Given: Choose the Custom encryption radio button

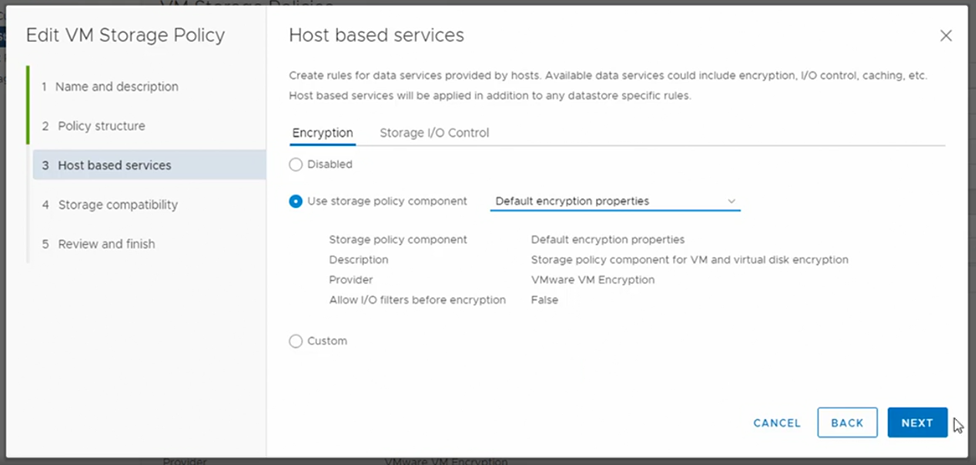Looking at the screenshot, I should tap(296, 341).
